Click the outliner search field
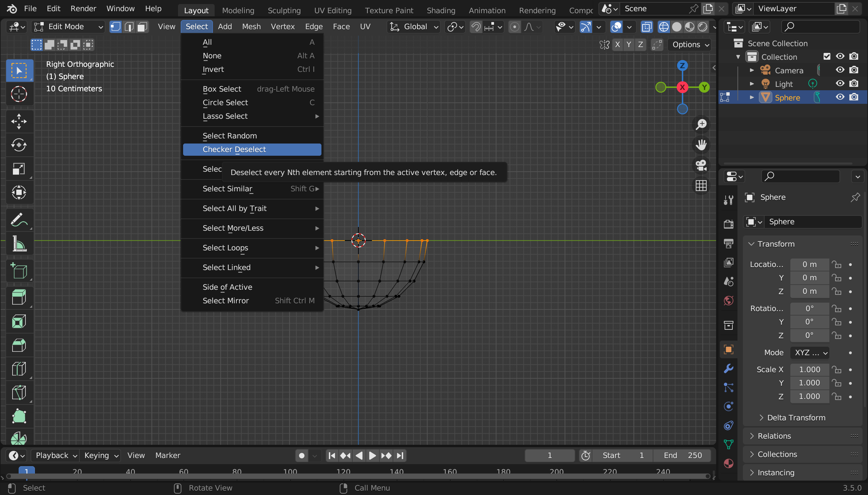The width and height of the screenshot is (868, 495). 820,26
